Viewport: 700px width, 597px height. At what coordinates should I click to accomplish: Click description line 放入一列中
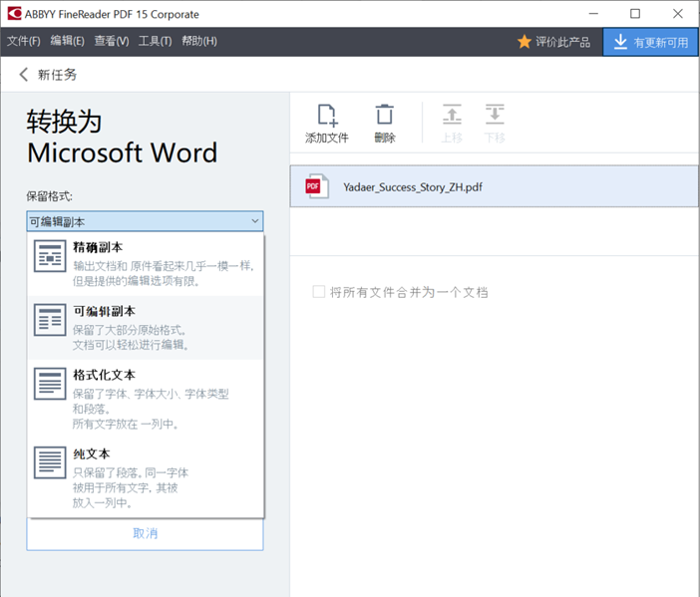(x=103, y=503)
